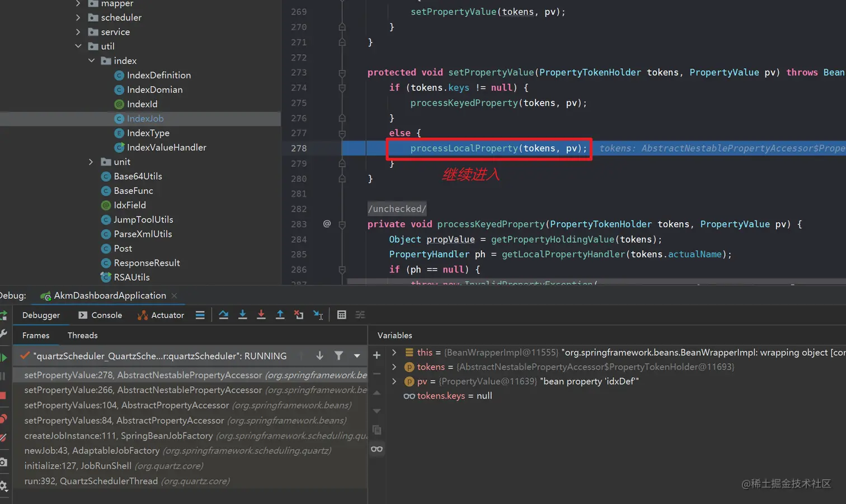Collapse the util folder
The height and width of the screenshot is (504, 846).
(78, 46)
